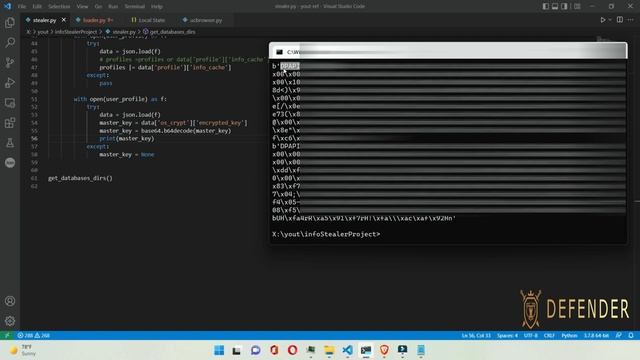Open the Brave browser taskbar icon
Image resolution: width=640 pixels, height=360 pixels.
point(384,350)
